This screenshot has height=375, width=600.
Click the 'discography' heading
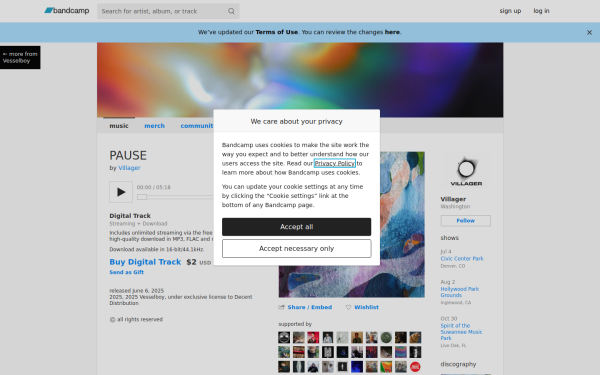coord(458,364)
